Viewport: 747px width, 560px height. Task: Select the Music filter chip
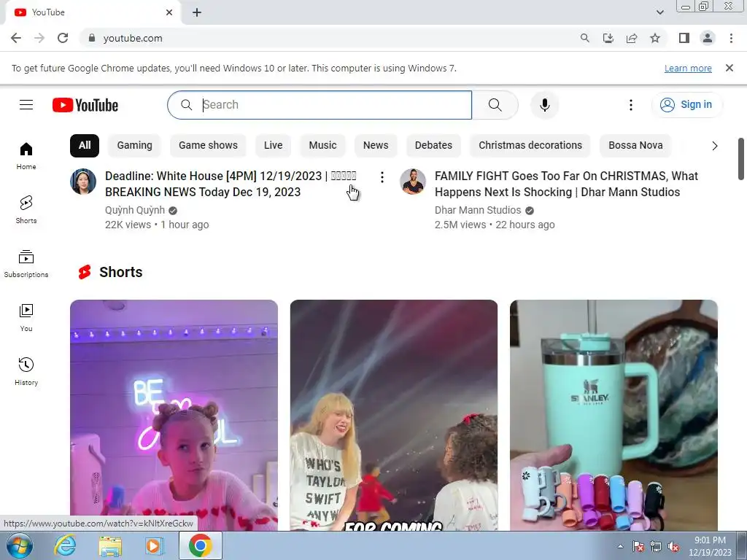pos(322,146)
